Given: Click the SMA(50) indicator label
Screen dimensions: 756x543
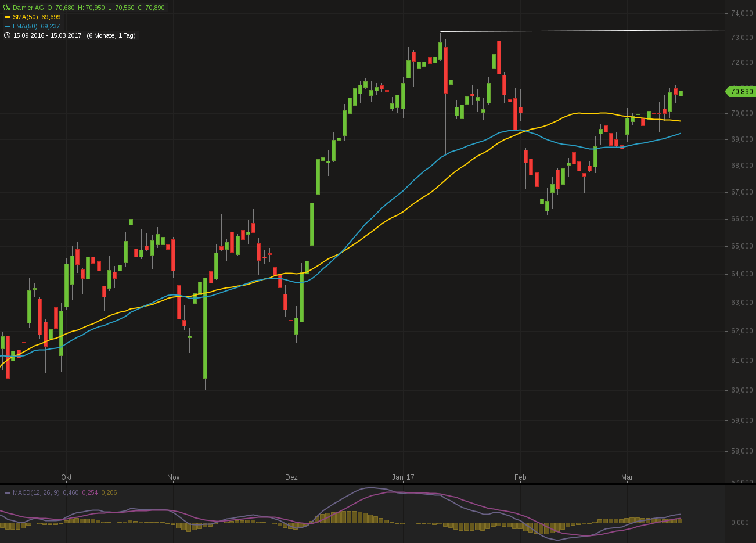Looking at the screenshot, I should tap(26, 17).
